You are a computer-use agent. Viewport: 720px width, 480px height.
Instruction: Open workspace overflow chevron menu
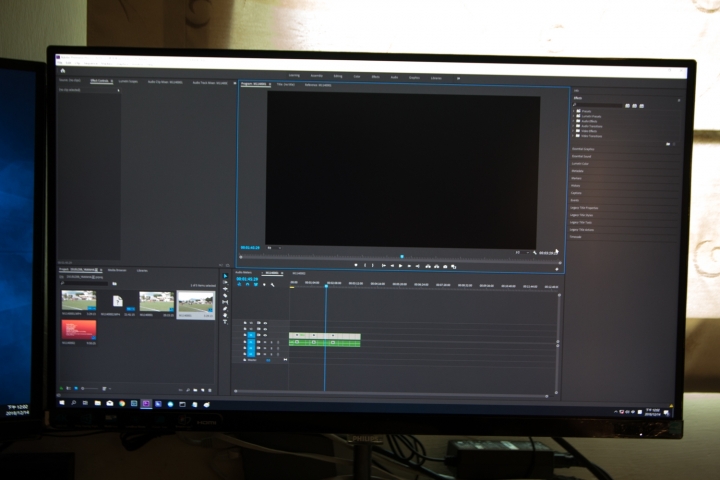[458, 79]
